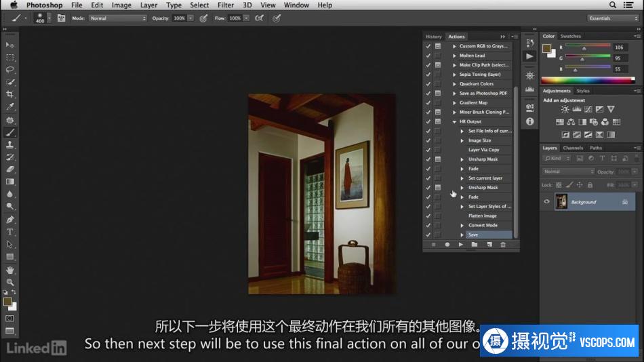Select the Gradient tool
The height and width of the screenshot is (362, 644).
point(10,182)
